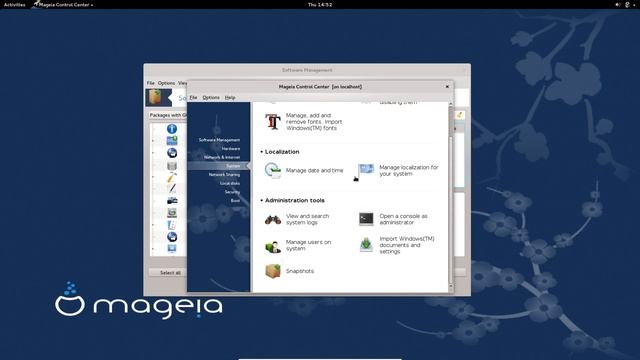The height and width of the screenshot is (360, 640).
Task: Switch to Network Sharing sidebar category
Action: pos(224,174)
